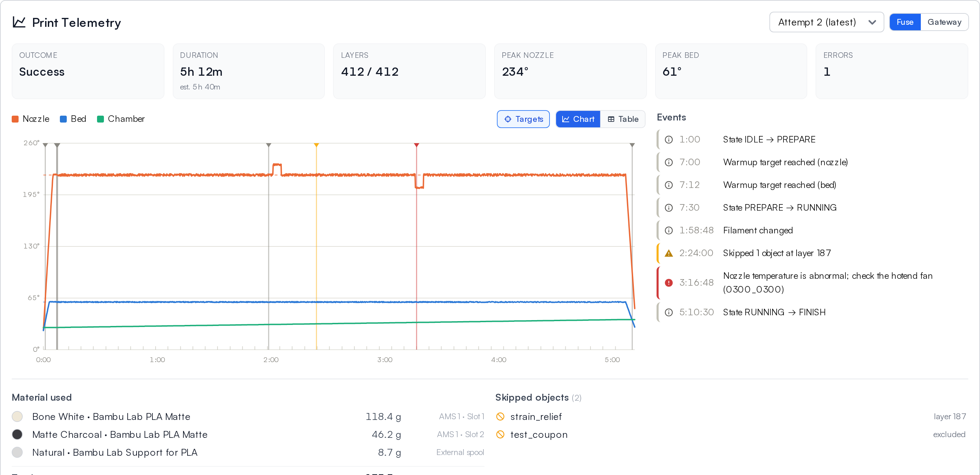Switch to the Table view
This screenshot has width=980, height=475.
[x=623, y=119]
